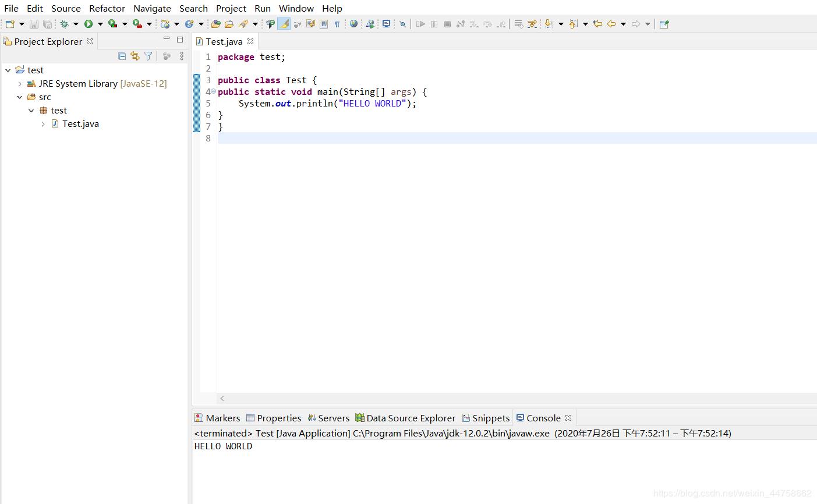Image resolution: width=817 pixels, height=504 pixels.
Task: Click the Open Perspective icon in toolbar
Action: coord(664,24)
